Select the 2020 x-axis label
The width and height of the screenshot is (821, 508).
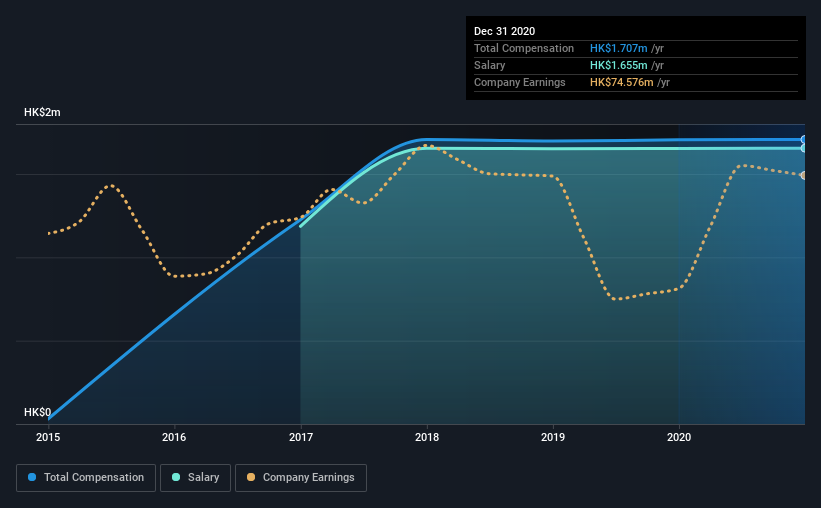click(x=679, y=437)
